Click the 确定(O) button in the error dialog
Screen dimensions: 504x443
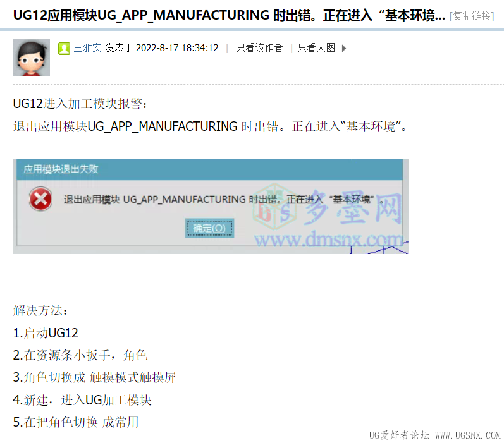[x=209, y=228]
